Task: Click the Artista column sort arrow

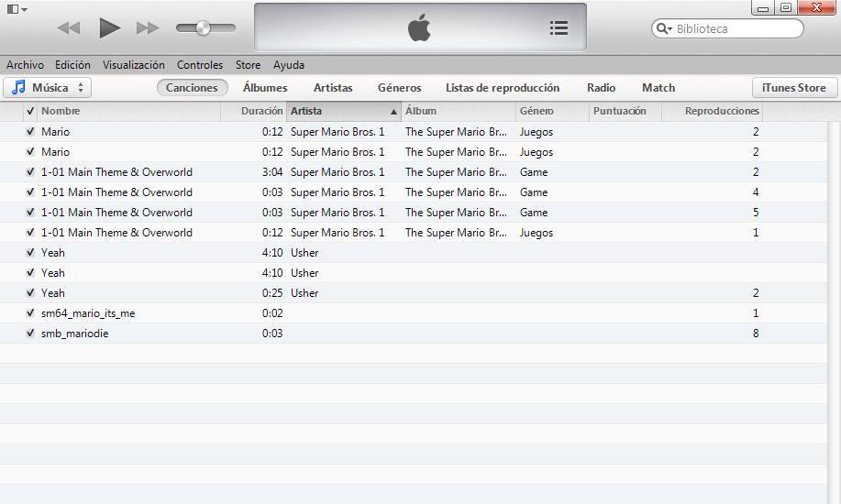Action: click(393, 112)
